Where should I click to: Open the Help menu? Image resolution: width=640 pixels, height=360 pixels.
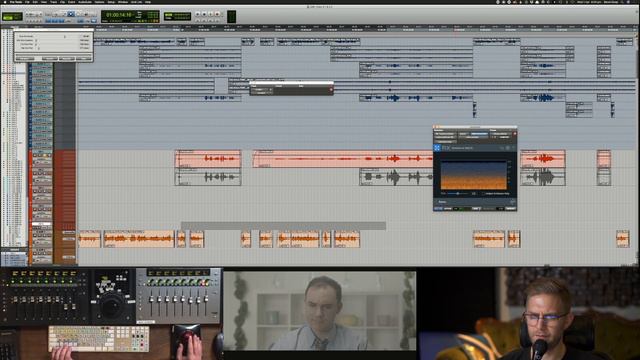(x=148, y=2)
